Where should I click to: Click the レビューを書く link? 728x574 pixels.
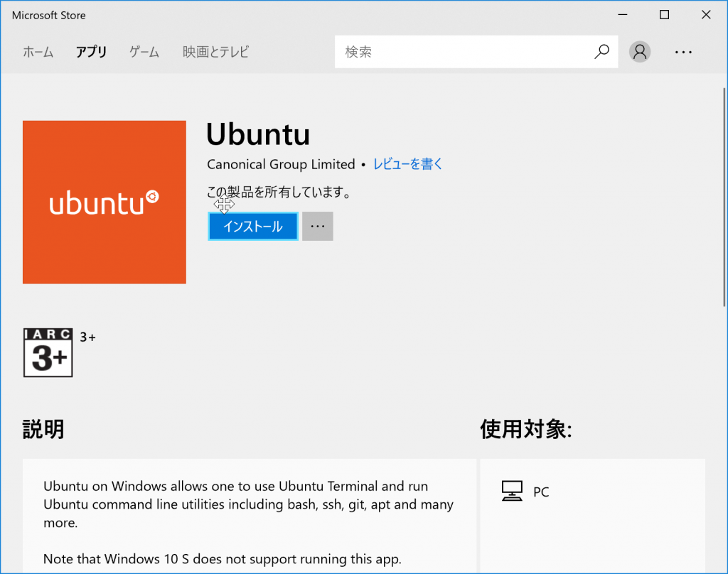408,164
